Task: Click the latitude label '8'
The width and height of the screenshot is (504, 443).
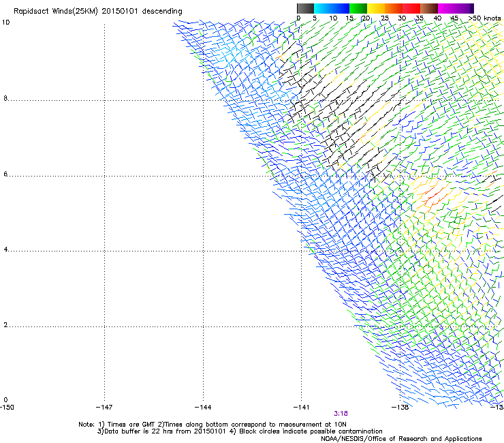Action: 5,98
